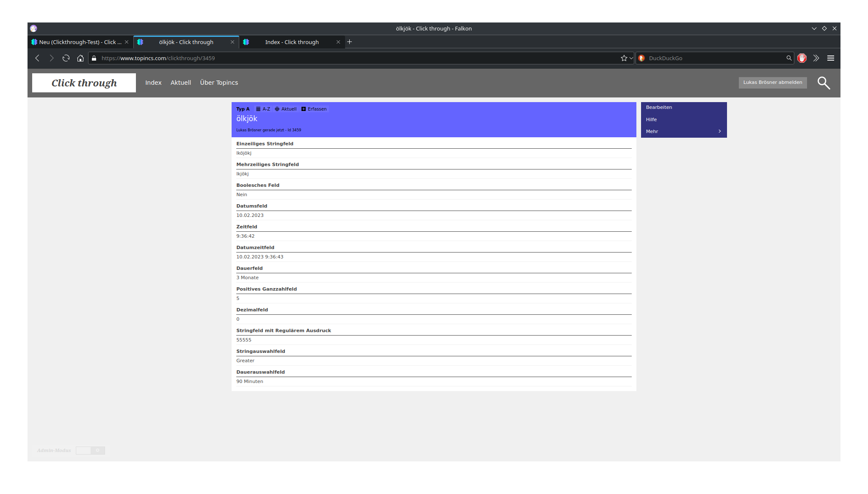The height and width of the screenshot is (494, 868).
Task: Open new tab with plus icon
Action: coord(349,42)
